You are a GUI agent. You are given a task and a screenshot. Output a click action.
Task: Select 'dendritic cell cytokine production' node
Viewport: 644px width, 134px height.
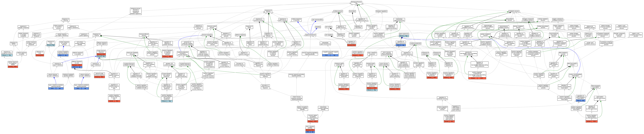click(x=169, y=65)
